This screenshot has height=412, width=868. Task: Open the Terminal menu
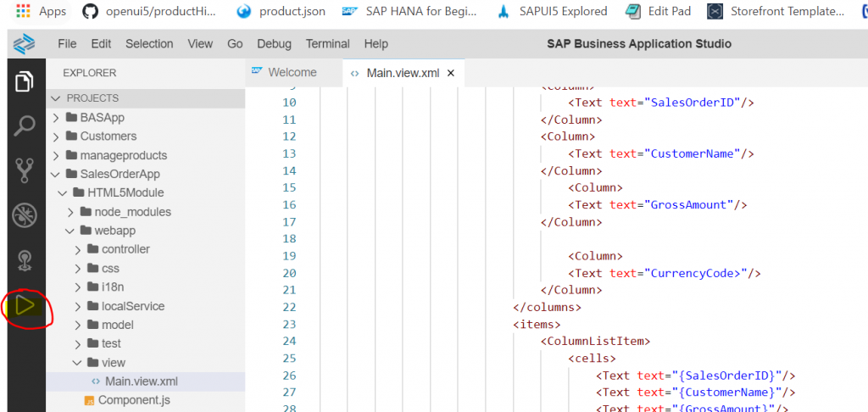(x=328, y=44)
